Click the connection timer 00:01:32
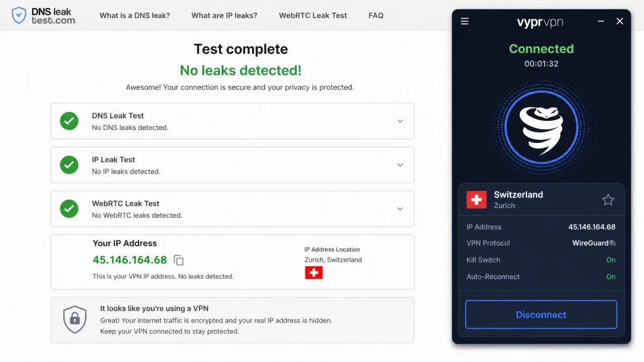Screen dimensions: 644x362 [x=541, y=64]
